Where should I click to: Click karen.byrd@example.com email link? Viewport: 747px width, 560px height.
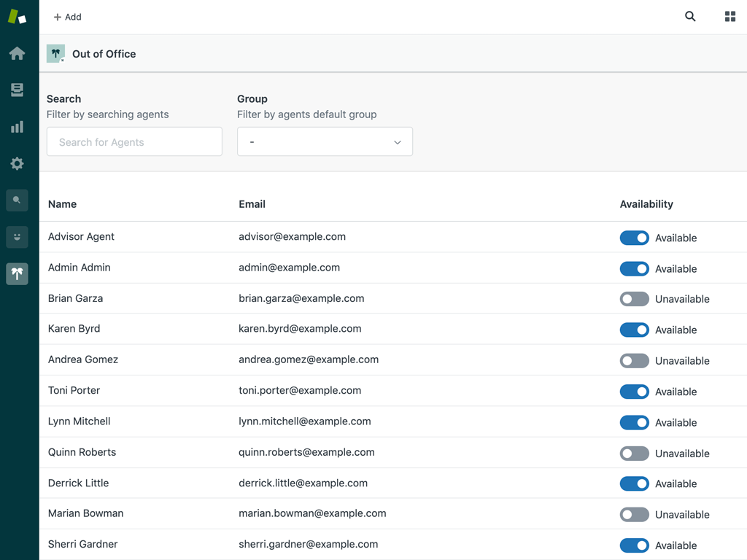click(x=300, y=328)
